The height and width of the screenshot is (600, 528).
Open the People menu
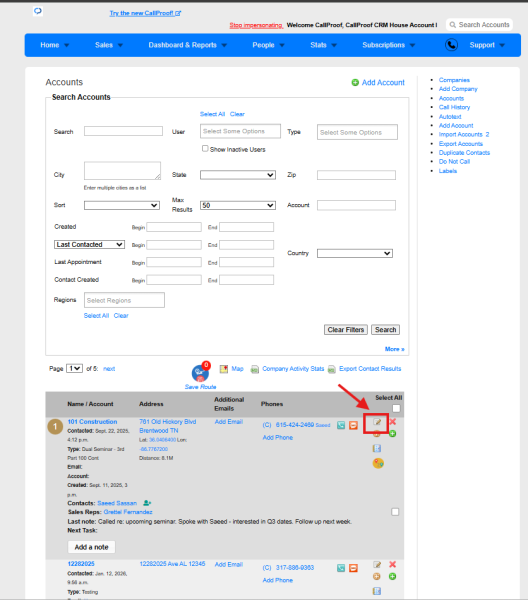[x=268, y=45]
